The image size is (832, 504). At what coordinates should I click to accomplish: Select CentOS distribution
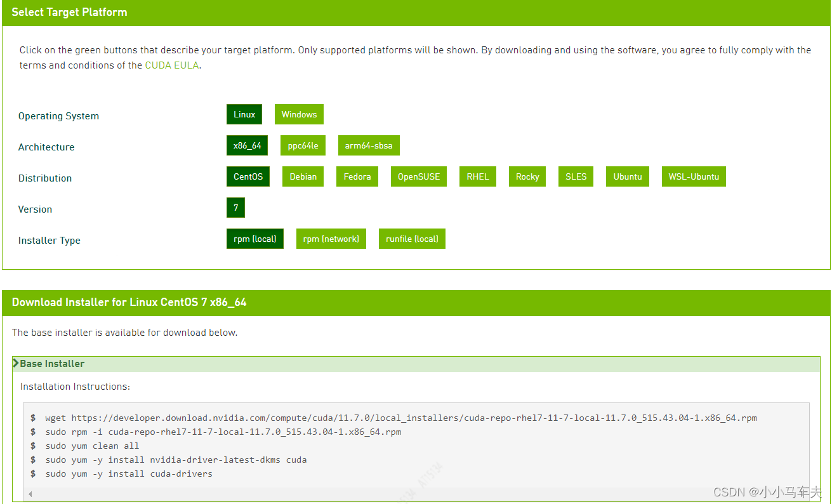coord(248,176)
